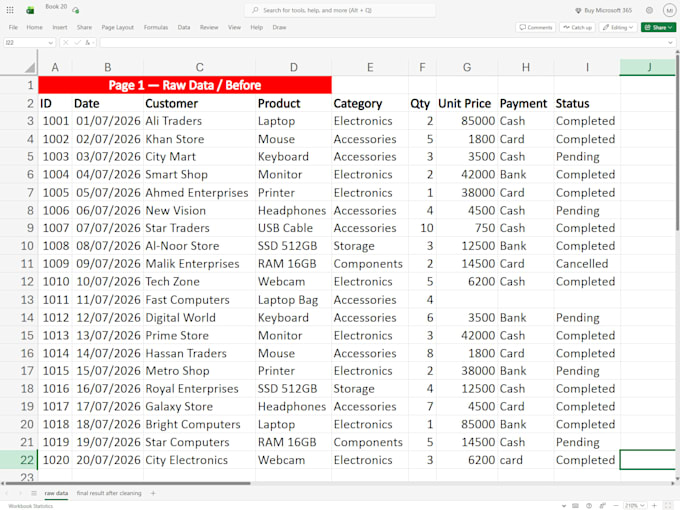Image resolution: width=680 pixels, height=510 pixels.
Task: Click the previous sheet arrow
Action: (7, 493)
